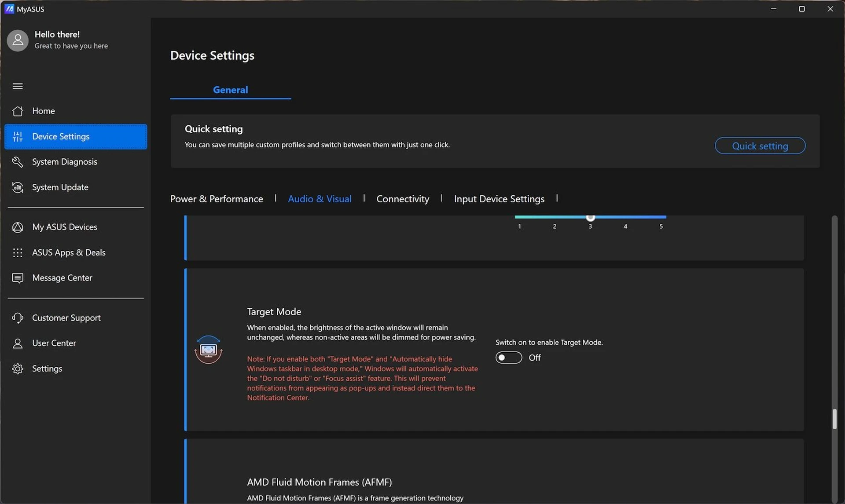Click the MyASUS logo in title bar

click(x=9, y=9)
